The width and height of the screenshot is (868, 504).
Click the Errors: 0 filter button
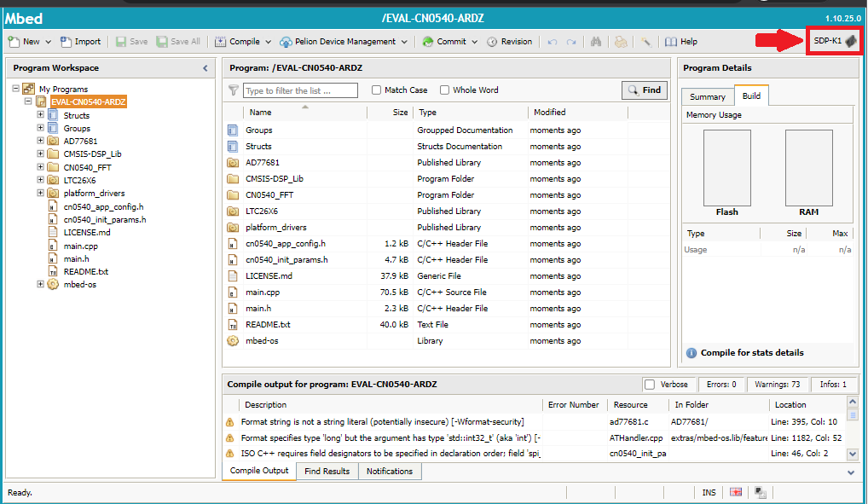click(x=721, y=385)
